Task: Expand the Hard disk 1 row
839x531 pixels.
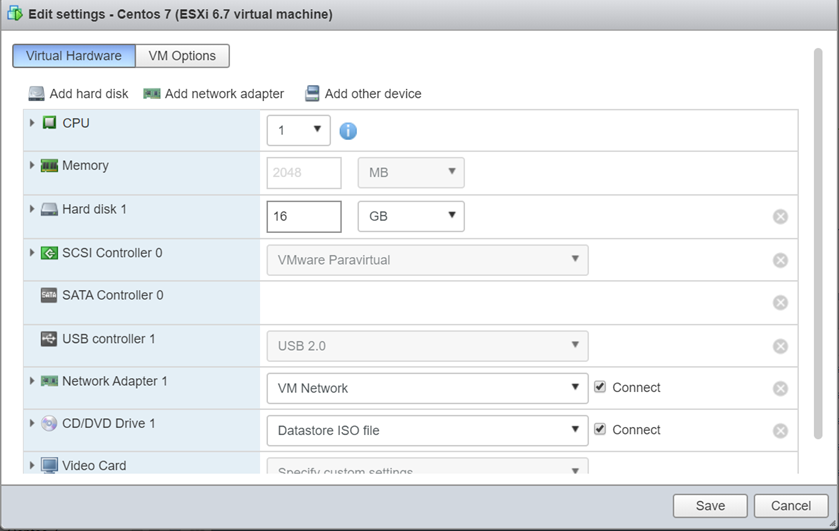Action: [x=32, y=209]
